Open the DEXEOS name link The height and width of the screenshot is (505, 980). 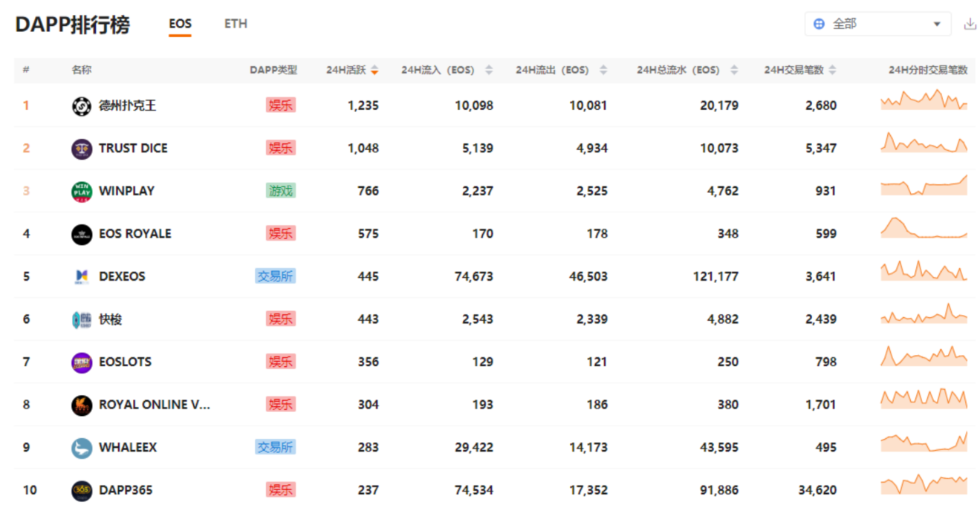122,276
